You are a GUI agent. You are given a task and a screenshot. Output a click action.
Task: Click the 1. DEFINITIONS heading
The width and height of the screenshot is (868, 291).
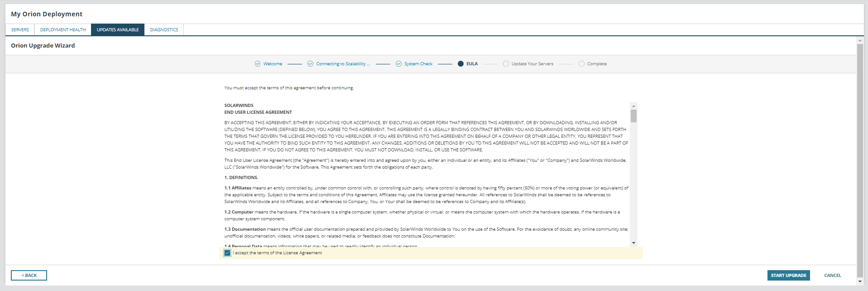point(241,178)
